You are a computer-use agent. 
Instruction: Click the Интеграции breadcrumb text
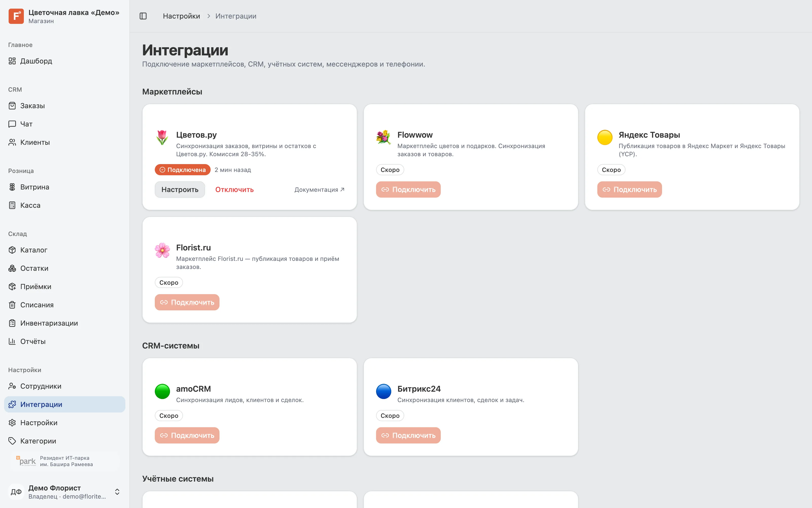[235, 16]
